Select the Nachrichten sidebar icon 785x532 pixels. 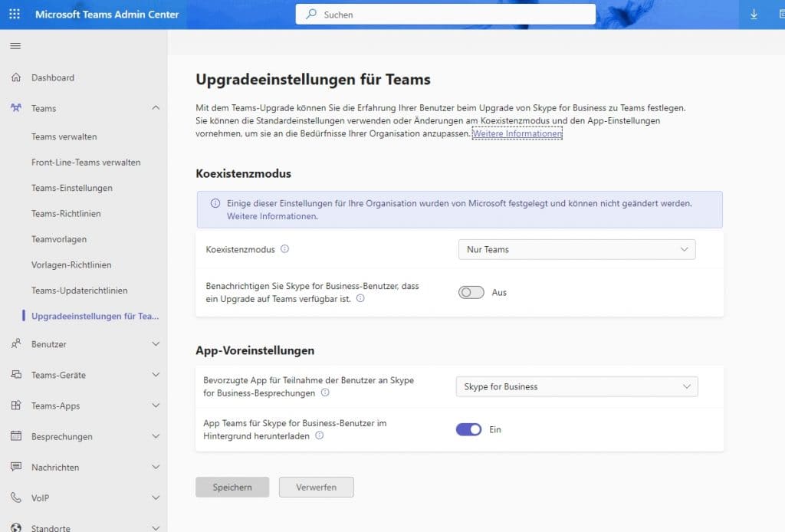point(15,467)
